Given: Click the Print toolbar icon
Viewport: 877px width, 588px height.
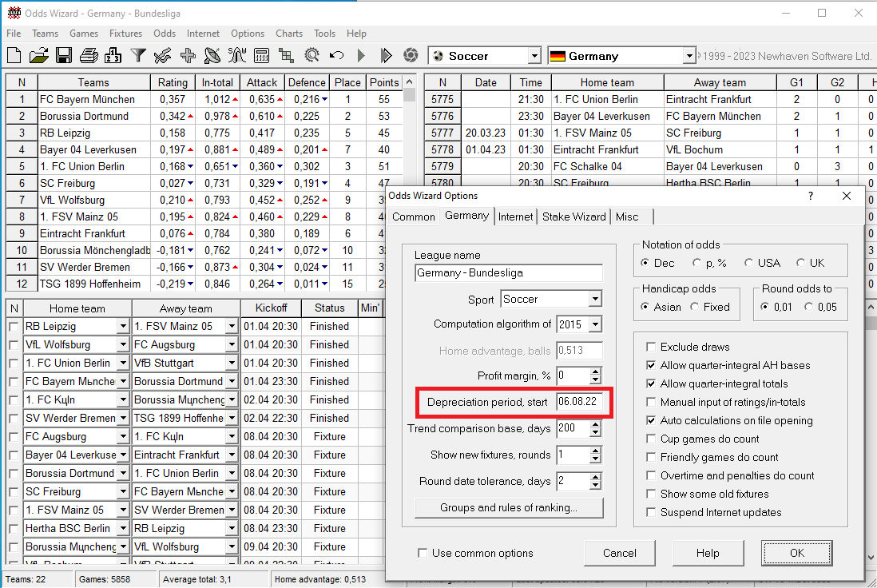Looking at the screenshot, I should pos(89,55).
